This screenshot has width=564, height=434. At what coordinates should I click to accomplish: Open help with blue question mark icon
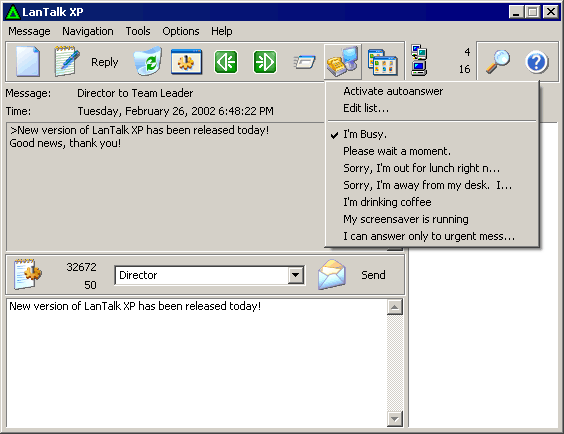click(x=536, y=62)
